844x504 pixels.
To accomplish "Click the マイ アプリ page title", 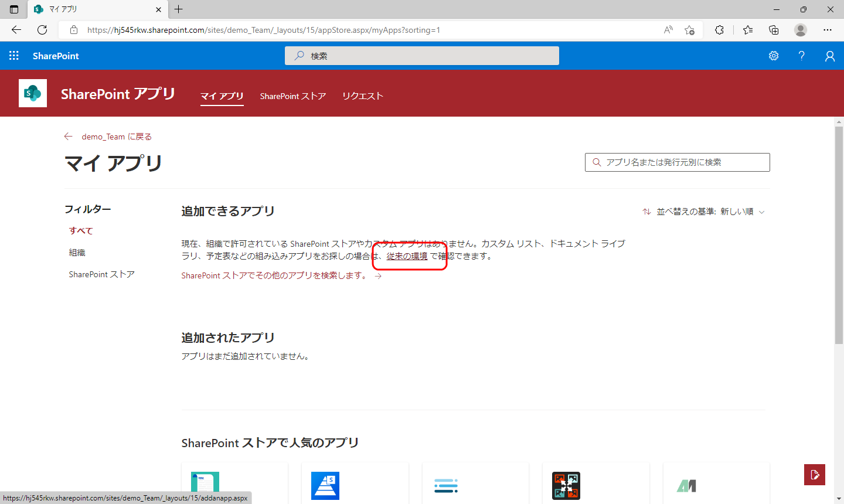I will [x=113, y=164].
